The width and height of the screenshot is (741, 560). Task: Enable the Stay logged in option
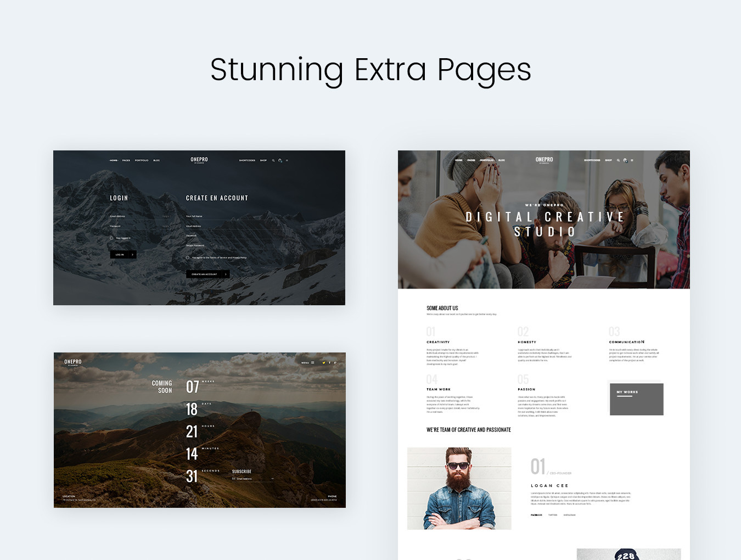click(x=111, y=238)
